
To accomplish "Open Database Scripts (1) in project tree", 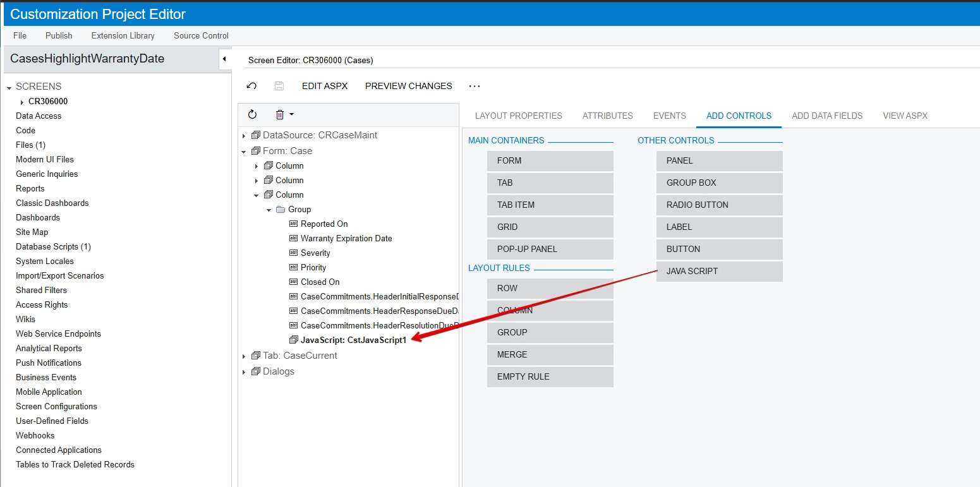I will (54, 246).
